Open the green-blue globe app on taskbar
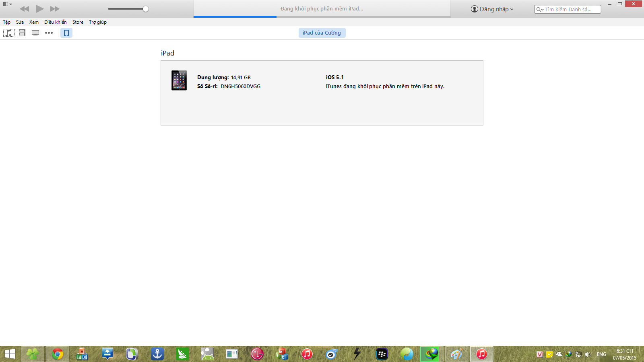The width and height of the screenshot is (644, 362). pyautogui.click(x=407, y=354)
